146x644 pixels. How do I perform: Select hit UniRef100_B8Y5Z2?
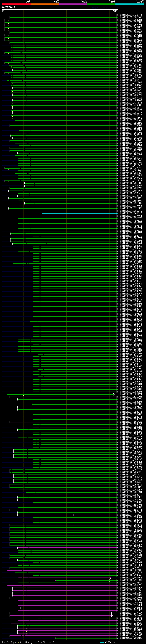tap(131, 40)
